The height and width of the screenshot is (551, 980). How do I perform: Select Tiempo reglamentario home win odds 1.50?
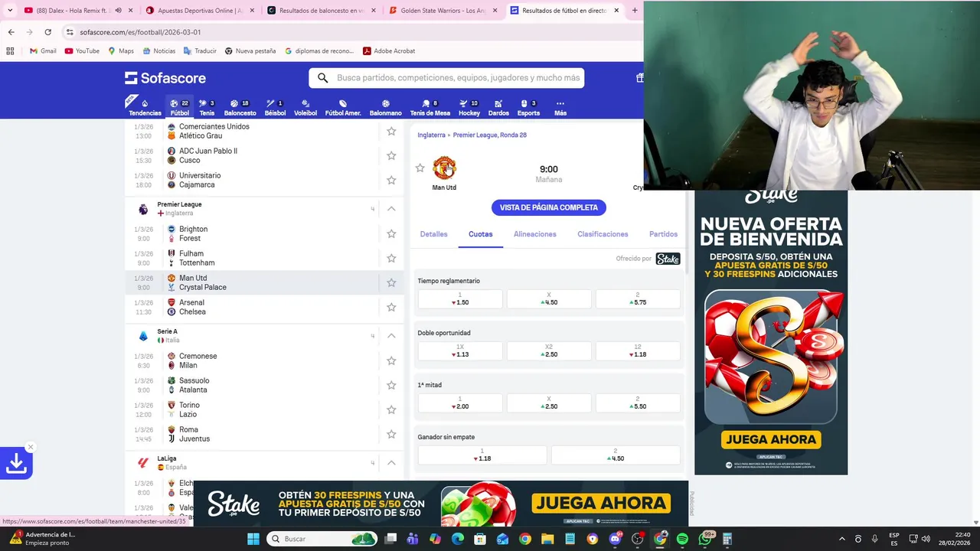click(460, 299)
